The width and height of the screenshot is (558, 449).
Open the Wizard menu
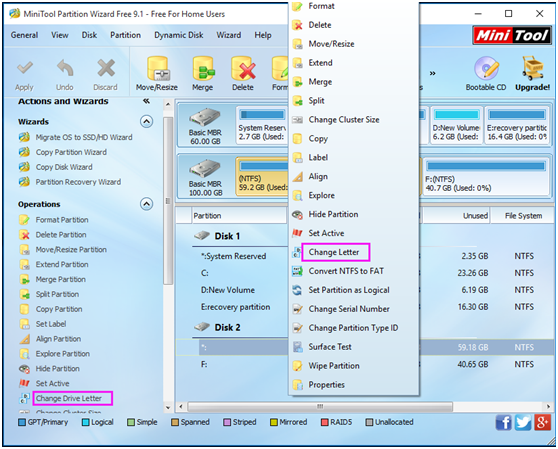click(x=228, y=35)
